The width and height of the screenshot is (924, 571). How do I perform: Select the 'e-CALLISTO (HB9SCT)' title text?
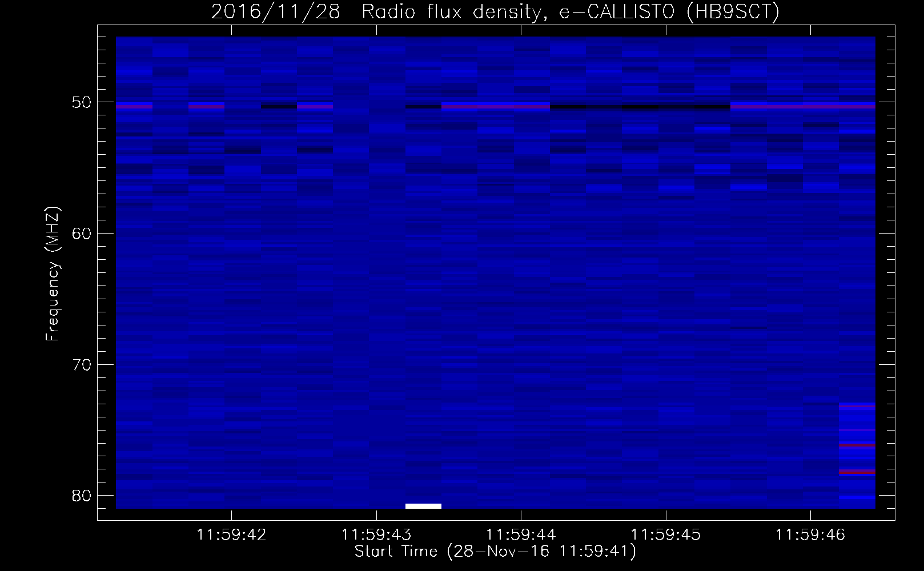(x=669, y=12)
